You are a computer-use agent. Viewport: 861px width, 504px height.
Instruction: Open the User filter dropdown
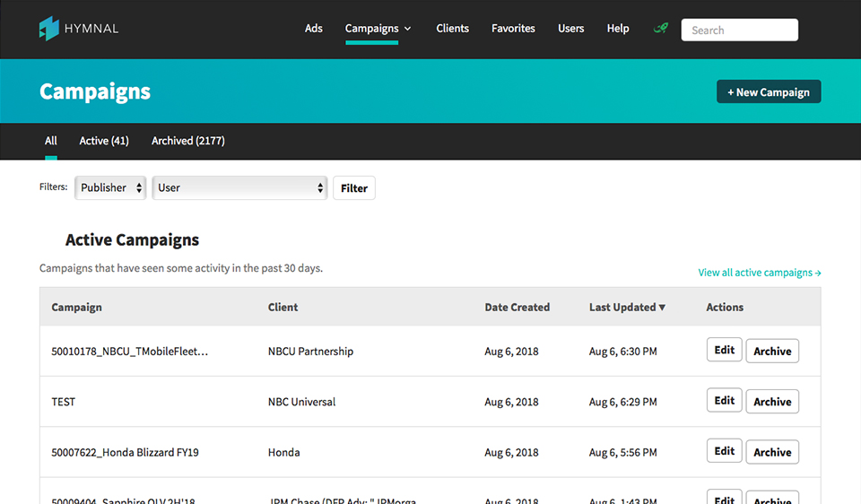[x=239, y=187]
